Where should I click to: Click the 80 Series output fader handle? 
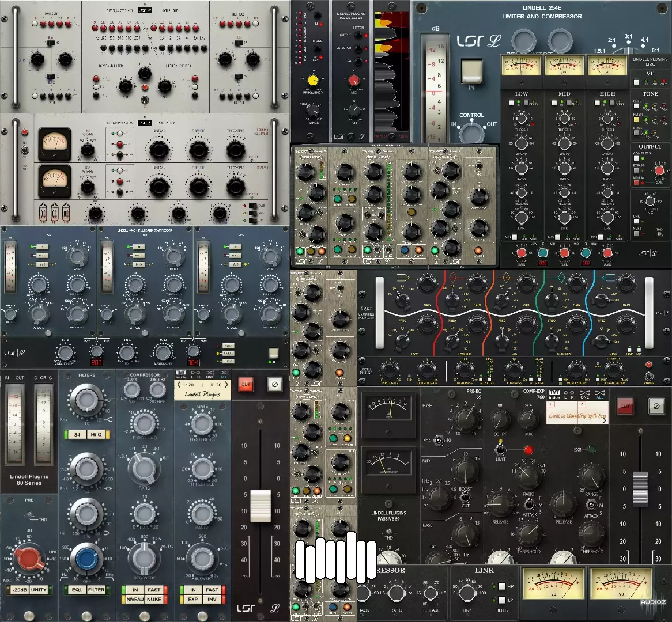tap(261, 506)
